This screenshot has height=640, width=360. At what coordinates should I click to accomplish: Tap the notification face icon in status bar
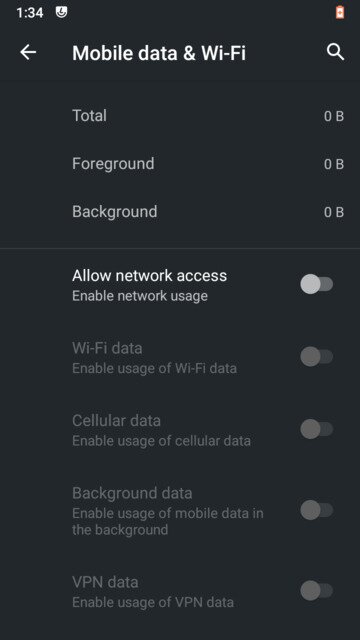(62, 12)
